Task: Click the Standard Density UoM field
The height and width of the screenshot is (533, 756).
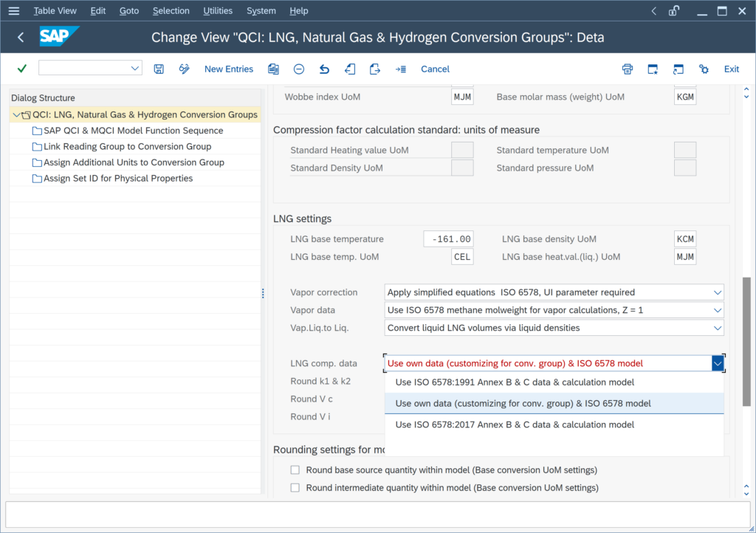Action: point(462,168)
